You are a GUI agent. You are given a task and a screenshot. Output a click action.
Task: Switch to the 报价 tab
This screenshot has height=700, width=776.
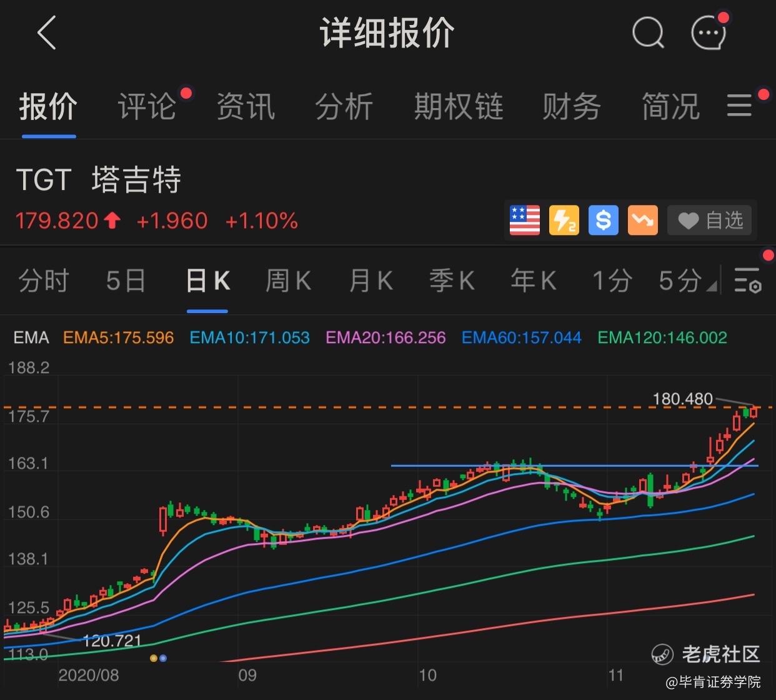coord(48,107)
